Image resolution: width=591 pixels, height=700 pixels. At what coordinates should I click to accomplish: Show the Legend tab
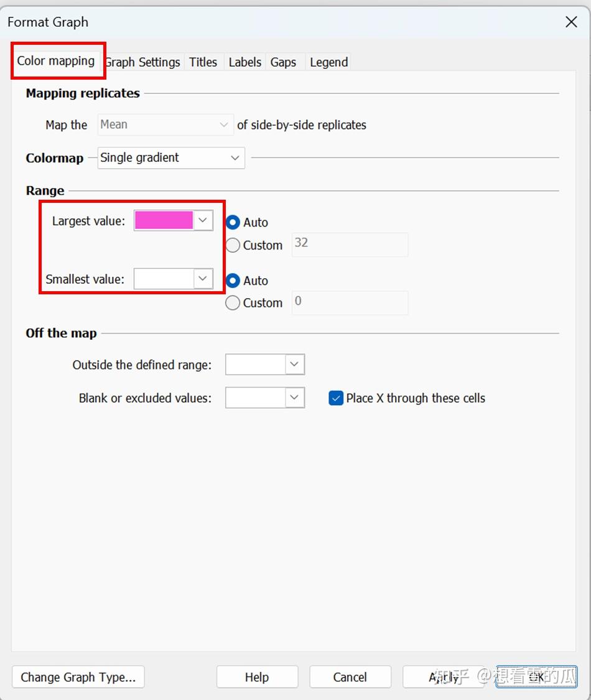328,62
